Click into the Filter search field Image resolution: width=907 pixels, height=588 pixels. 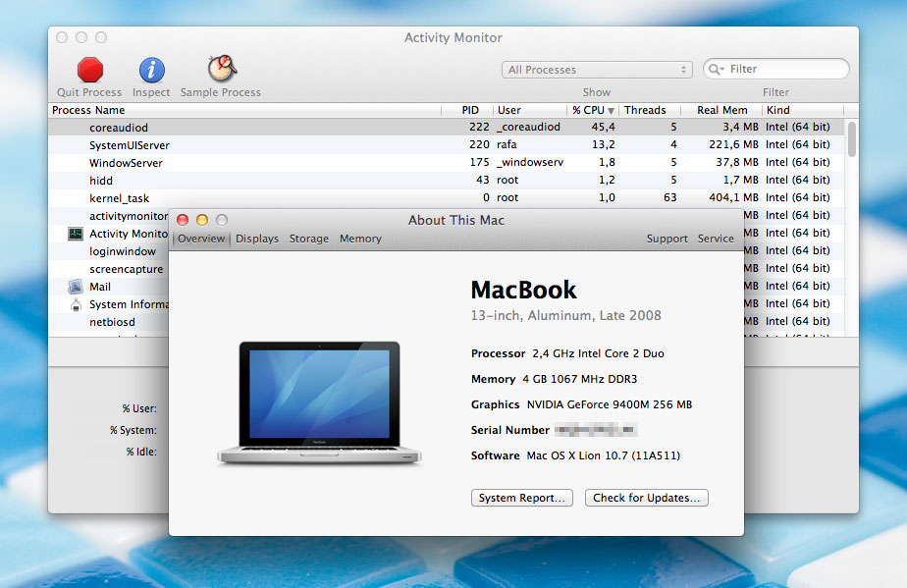pyautogui.click(x=776, y=69)
